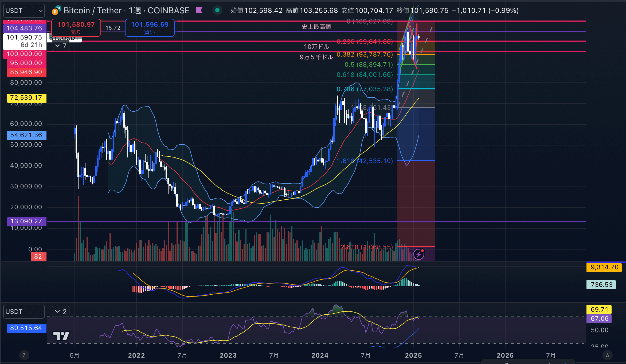
Task: Click the 2026 label on time axis
Action: pyautogui.click(x=505, y=355)
